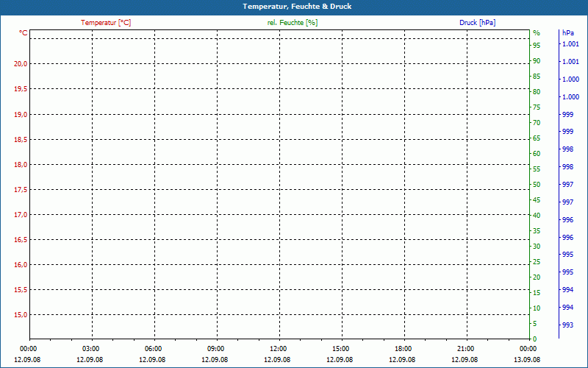Click the 993 tick on the pressure axis
This screenshot has width=588, height=368.
coord(567,325)
